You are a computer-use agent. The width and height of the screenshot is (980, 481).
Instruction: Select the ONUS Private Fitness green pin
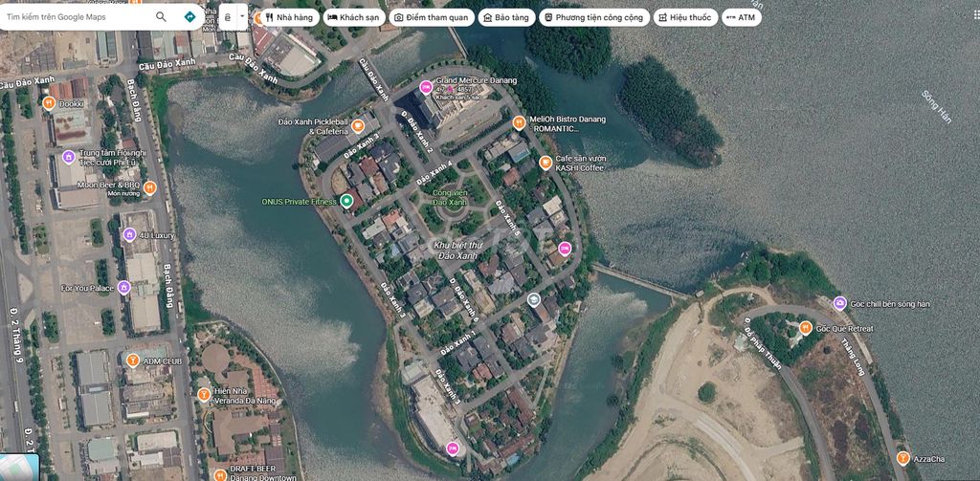click(x=346, y=201)
